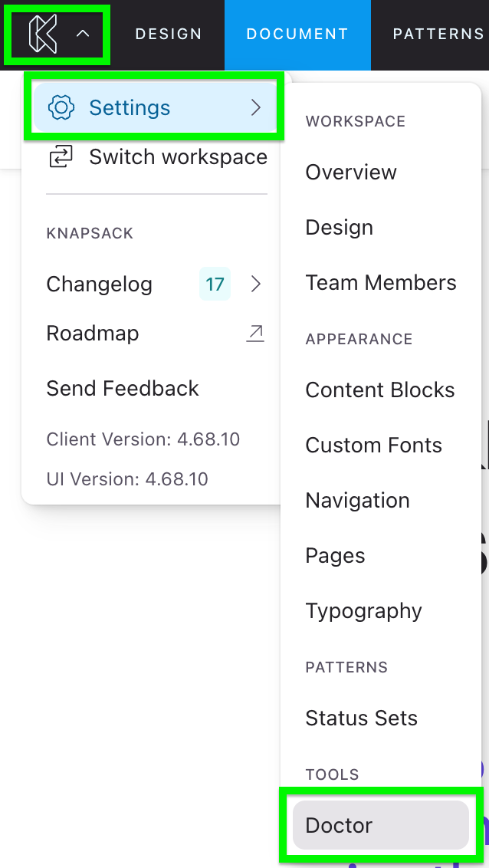Expand the Settings submenu chevron

255,107
